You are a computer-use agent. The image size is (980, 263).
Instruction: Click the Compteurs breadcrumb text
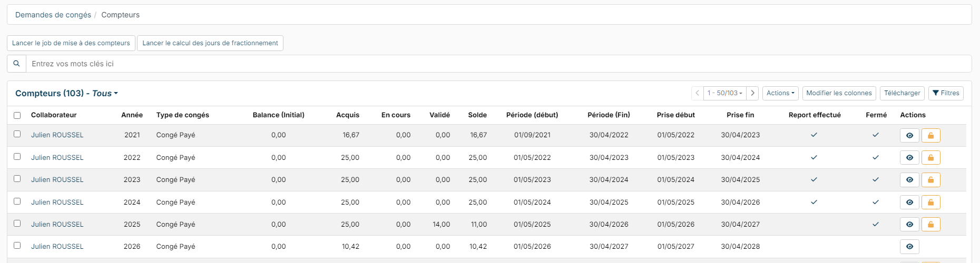[121, 15]
